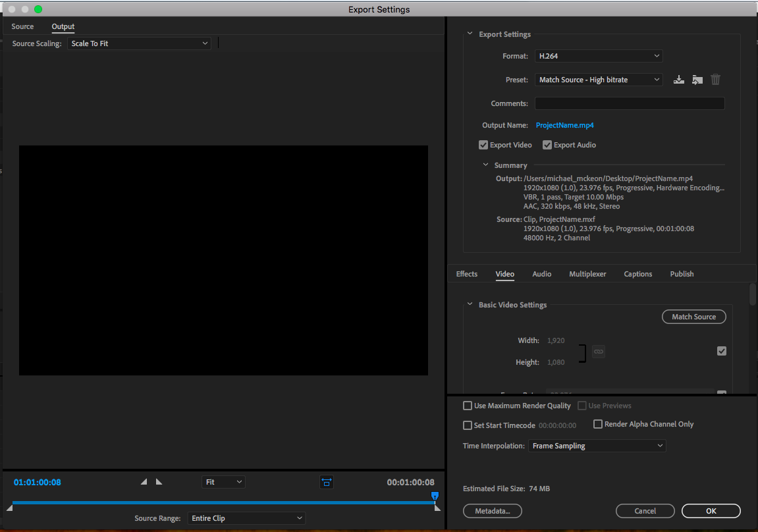
Task: Open the Source Scaling dropdown
Action: (139, 43)
